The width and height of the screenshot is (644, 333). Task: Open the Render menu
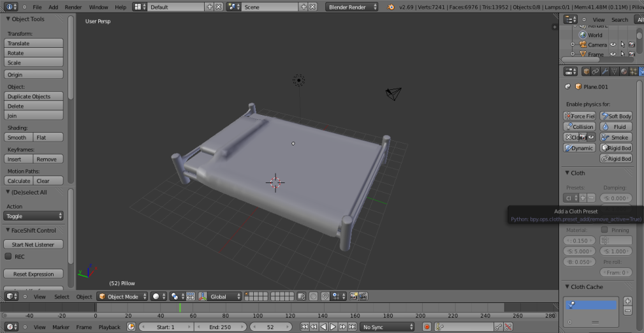(73, 7)
